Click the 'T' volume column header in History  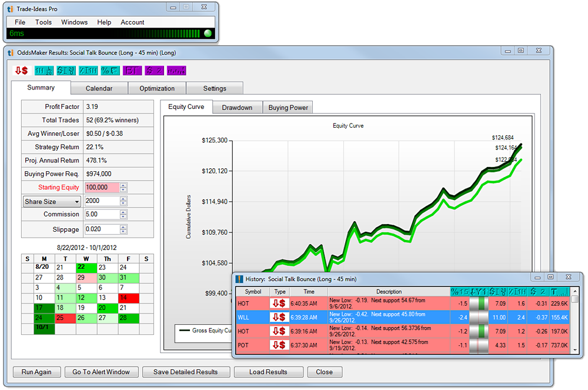pyautogui.click(x=560, y=292)
